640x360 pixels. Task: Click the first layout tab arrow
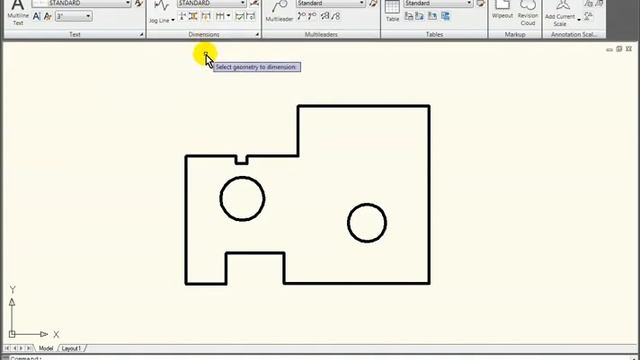(x=7, y=348)
